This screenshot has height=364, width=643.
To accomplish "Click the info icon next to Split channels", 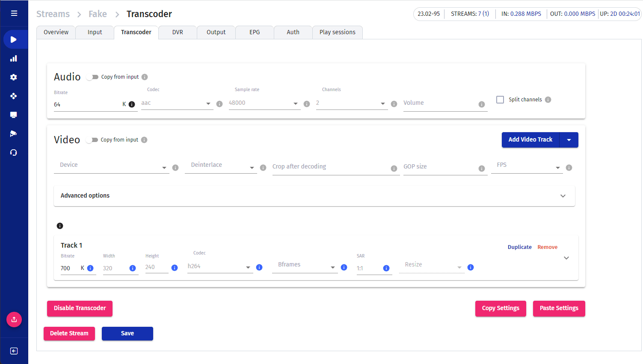I will click(548, 100).
